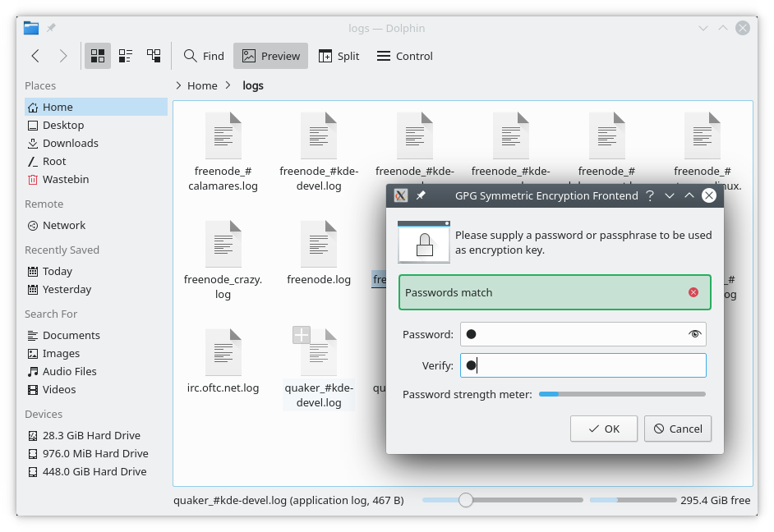This screenshot has height=532, width=774.
Task: Show password with the eye icon
Action: [695, 334]
